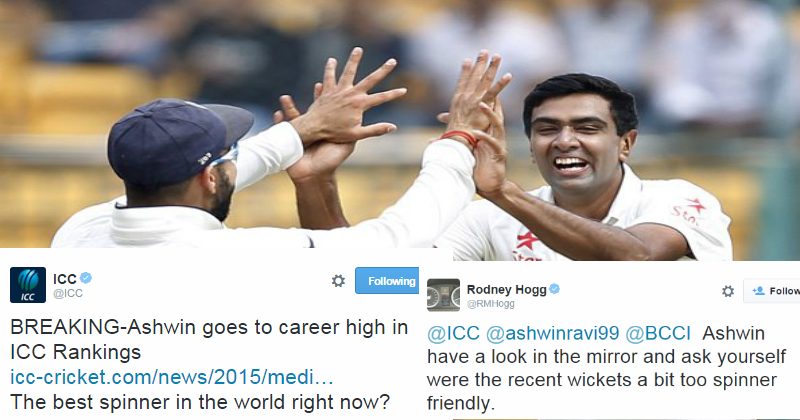Click Rodney Hogg display name
800x420 pixels.
coord(507,289)
